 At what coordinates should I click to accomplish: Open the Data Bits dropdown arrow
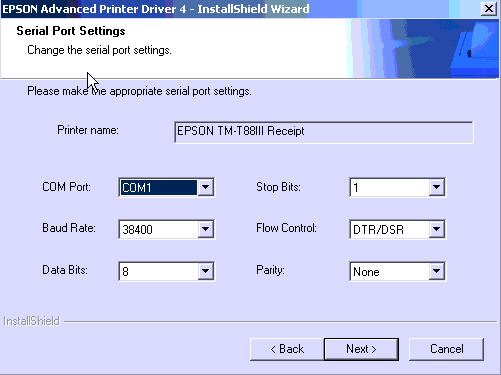[205, 271]
